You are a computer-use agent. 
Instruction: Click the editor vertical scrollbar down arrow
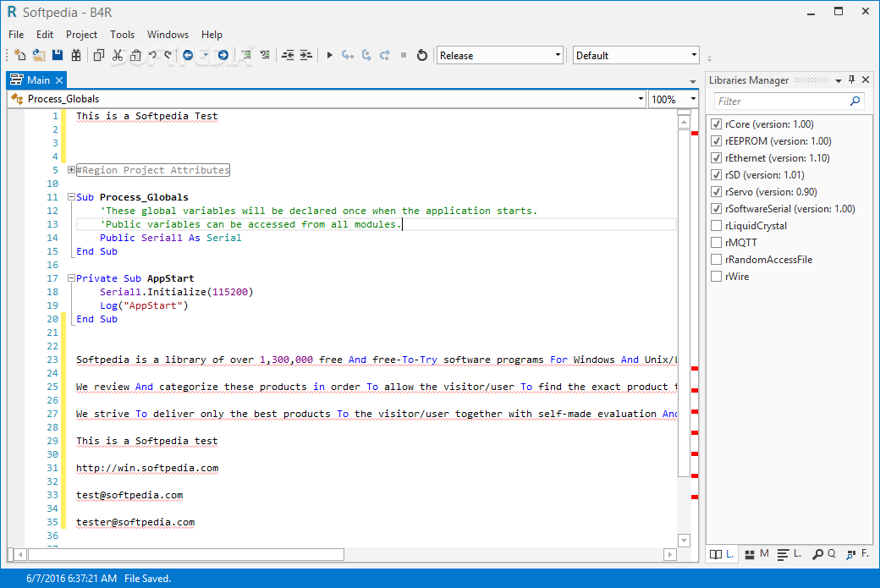[x=684, y=541]
